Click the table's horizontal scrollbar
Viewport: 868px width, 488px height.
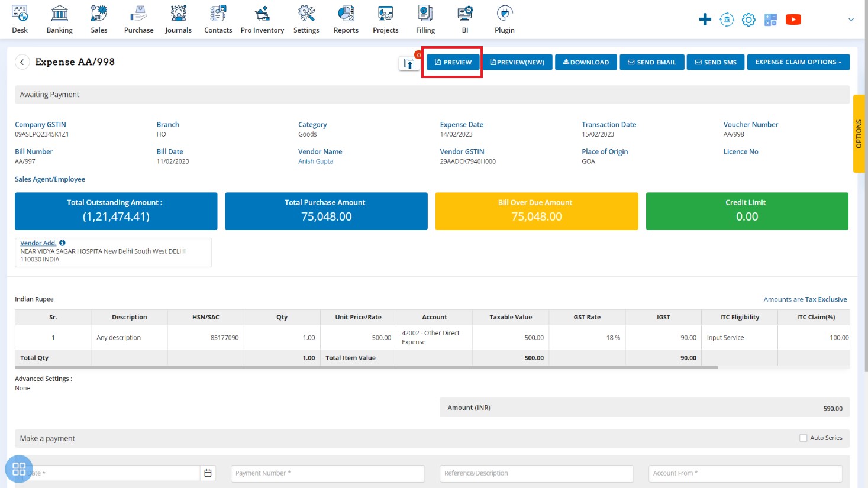click(366, 368)
